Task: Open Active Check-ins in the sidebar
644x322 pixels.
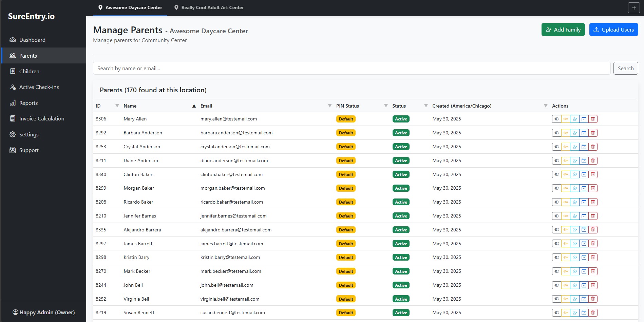Action: point(39,87)
